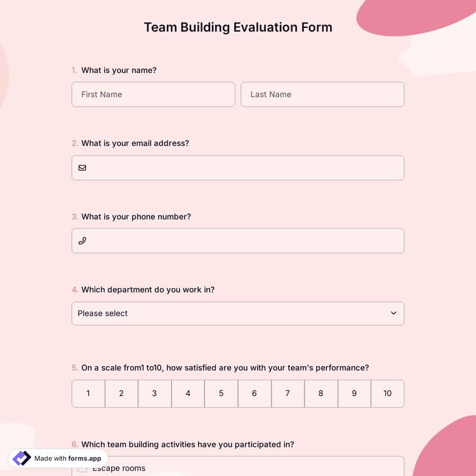
Task: Select rating 5 on satisfaction scale
Action: (x=221, y=393)
